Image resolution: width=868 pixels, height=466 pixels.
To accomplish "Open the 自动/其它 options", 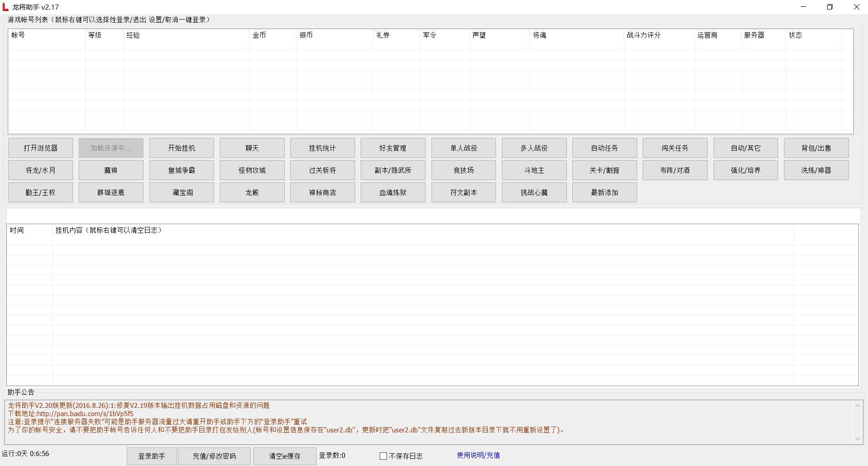I will point(745,148).
